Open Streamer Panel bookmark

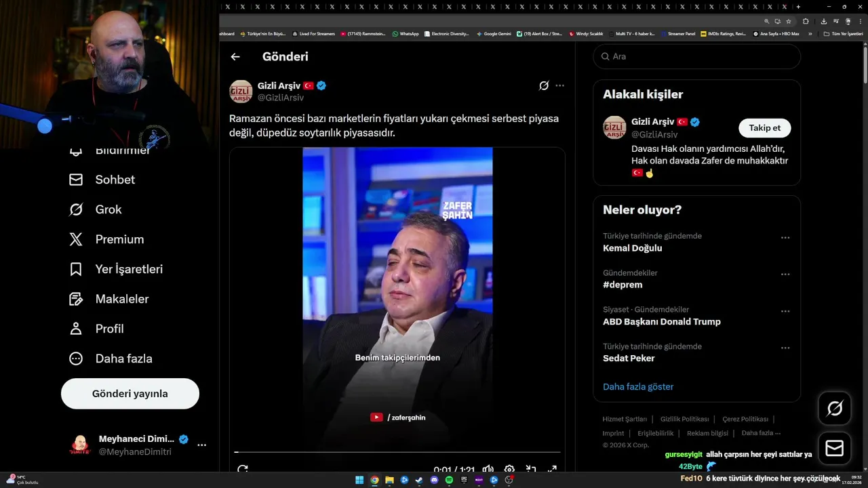tap(677, 33)
